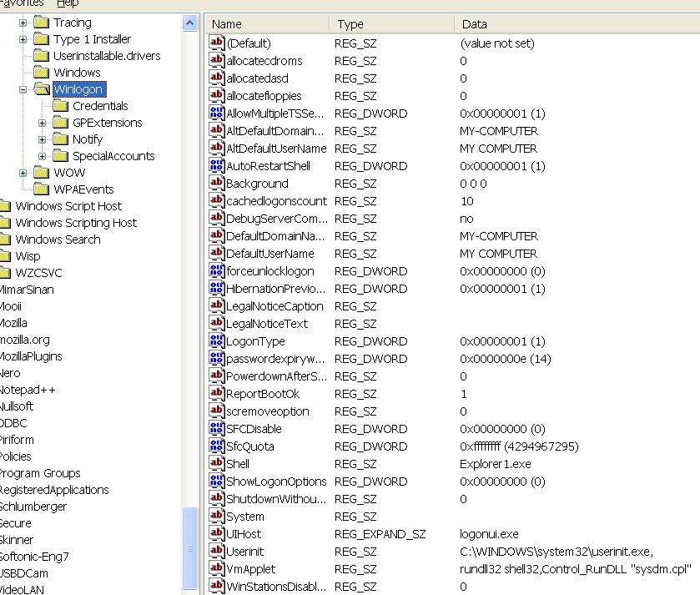Select the allocatecdroms value name
The width and height of the screenshot is (700, 595).
point(264,61)
